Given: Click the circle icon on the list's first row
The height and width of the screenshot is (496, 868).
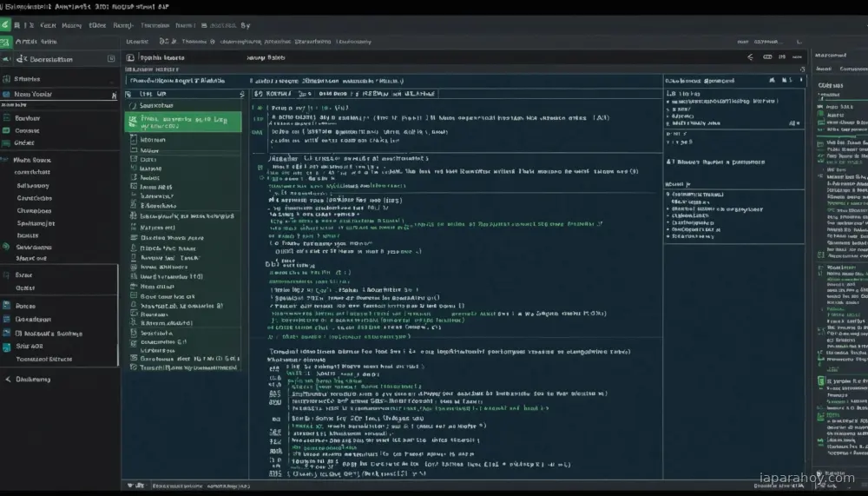Looking at the screenshot, I should 133,105.
